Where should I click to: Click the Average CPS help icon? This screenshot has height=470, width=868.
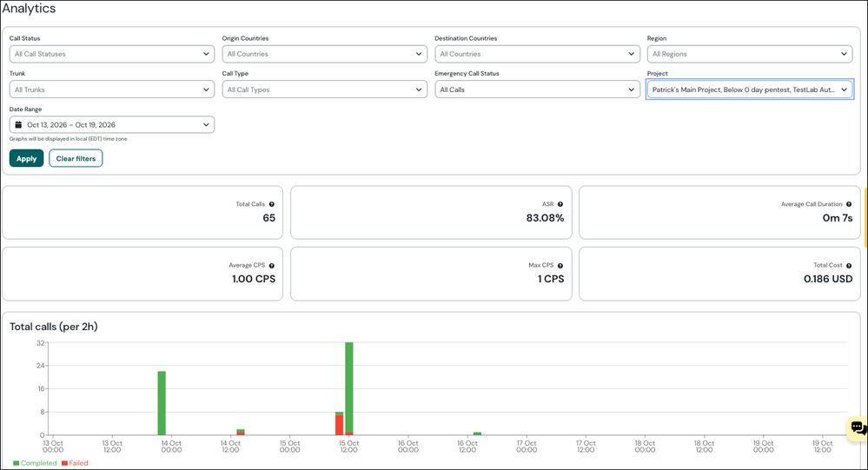pos(272,266)
